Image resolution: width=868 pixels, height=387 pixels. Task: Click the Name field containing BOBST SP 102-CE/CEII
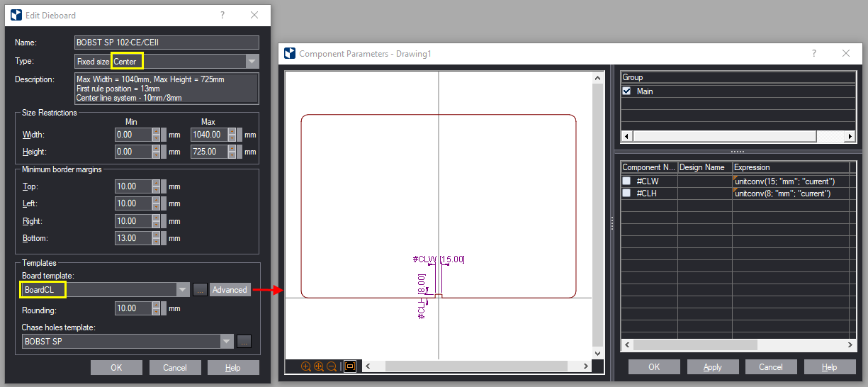[x=167, y=43]
